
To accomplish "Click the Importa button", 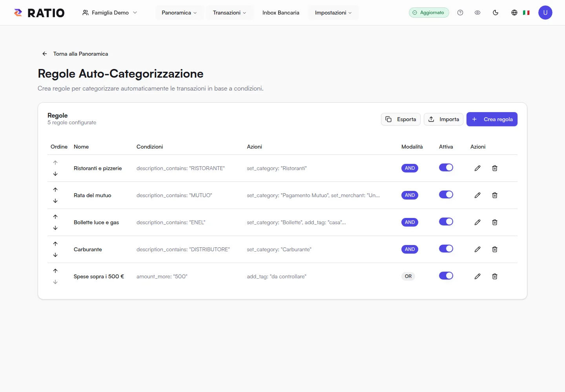I will click(x=443, y=119).
